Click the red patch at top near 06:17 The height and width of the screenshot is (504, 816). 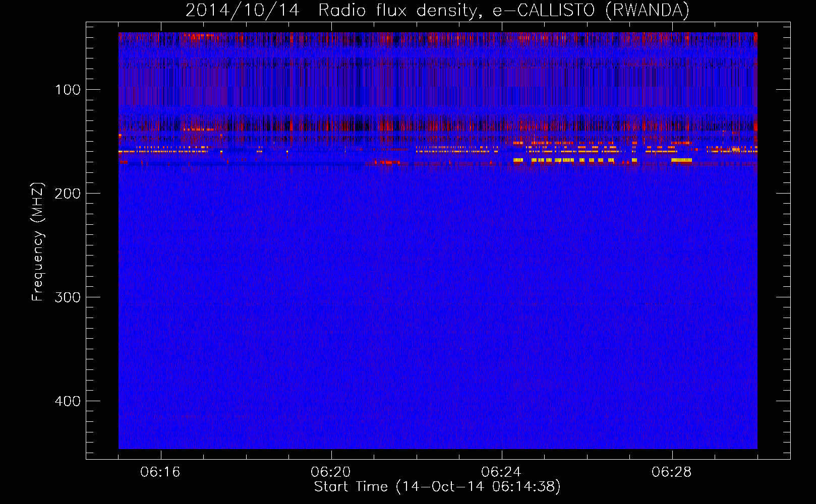click(x=200, y=36)
